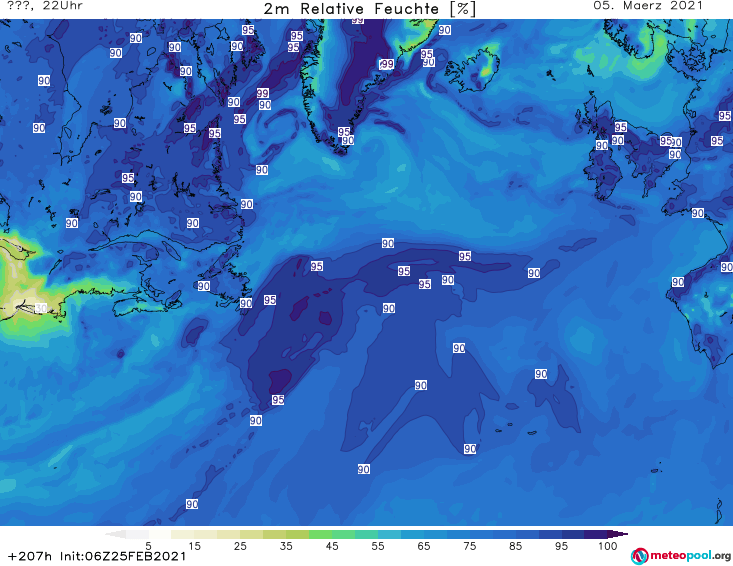Click the date "05. Maerz 2021"

648,6
